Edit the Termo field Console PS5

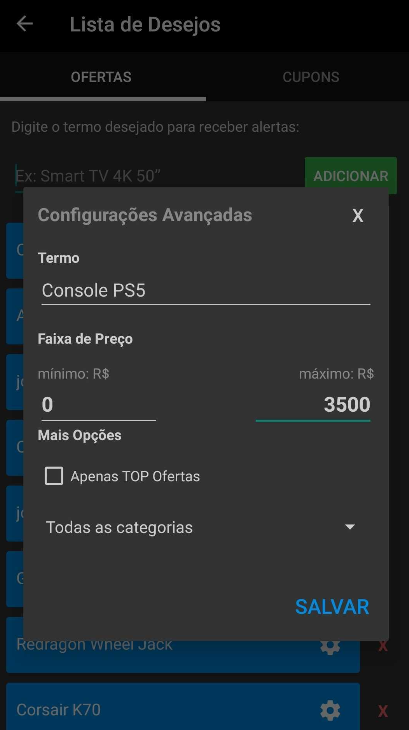pyautogui.click(x=206, y=291)
